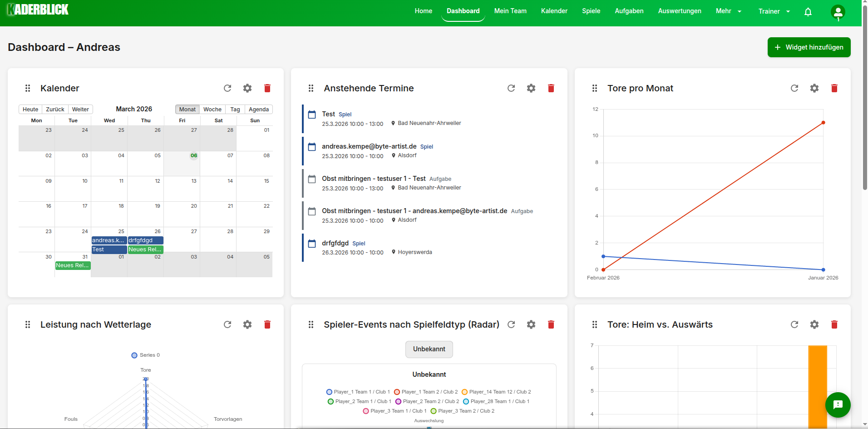Viewport: 868px width, 429px height.
Task: Open the chat bubble in the corner
Action: [838, 405]
